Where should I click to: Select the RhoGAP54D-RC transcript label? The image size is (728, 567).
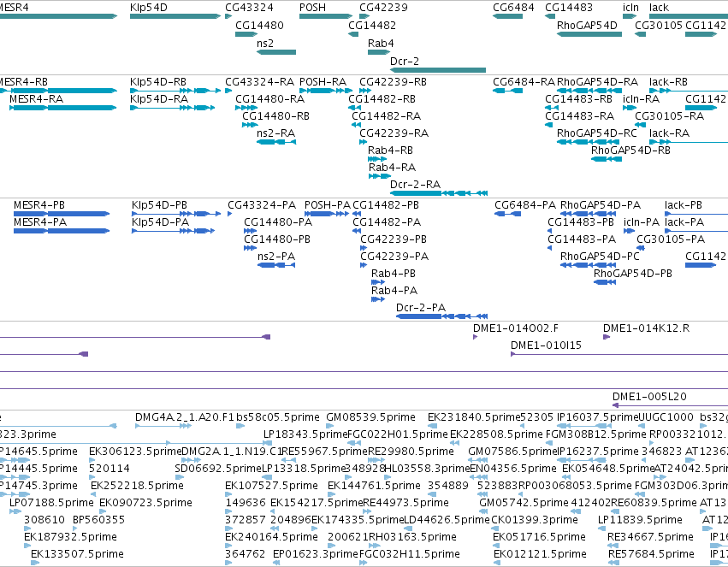pos(596,133)
